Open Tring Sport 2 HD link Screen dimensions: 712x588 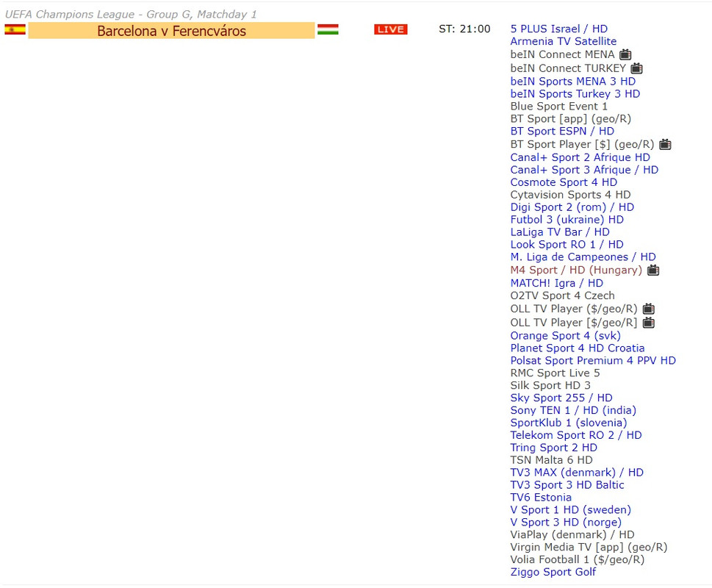tap(553, 448)
